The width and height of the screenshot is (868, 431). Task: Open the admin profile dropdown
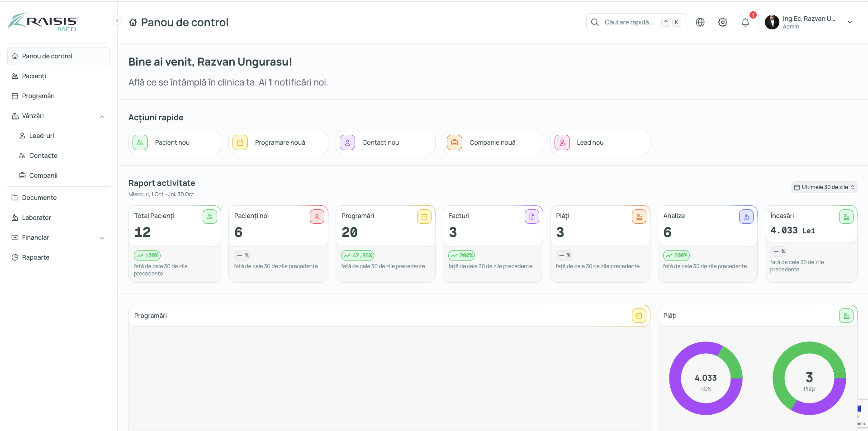click(850, 22)
